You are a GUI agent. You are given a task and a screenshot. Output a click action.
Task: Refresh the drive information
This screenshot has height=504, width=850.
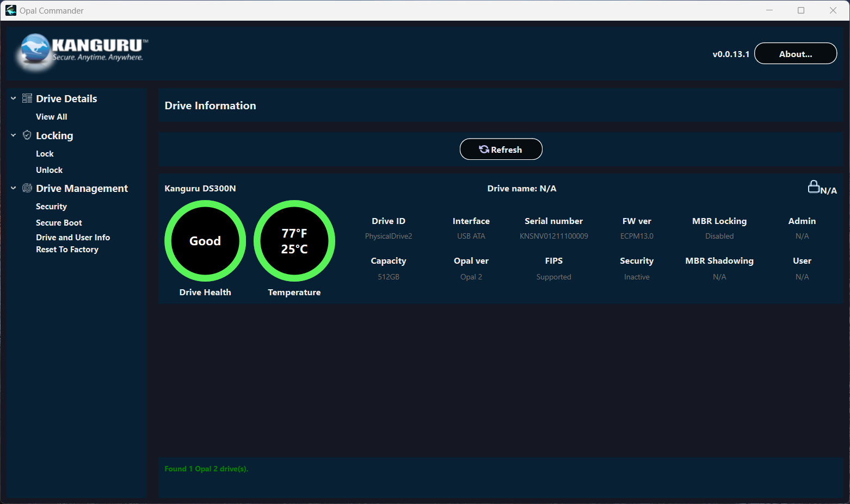[501, 149]
